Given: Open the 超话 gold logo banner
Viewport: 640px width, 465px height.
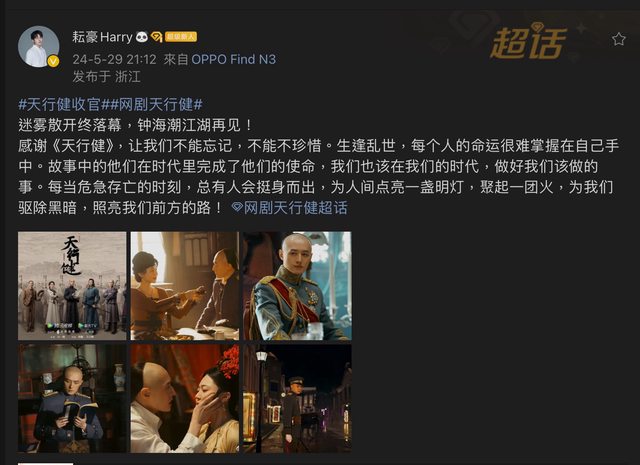Looking at the screenshot, I should tap(528, 42).
